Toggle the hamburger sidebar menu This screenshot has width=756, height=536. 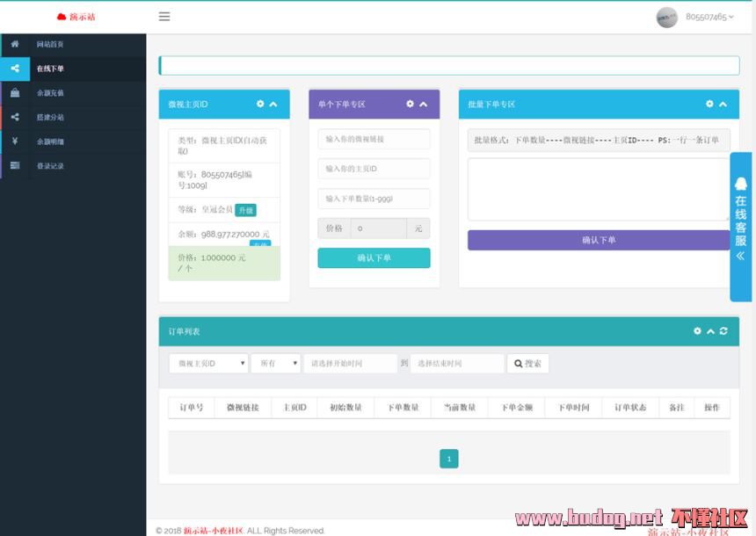coord(164,16)
